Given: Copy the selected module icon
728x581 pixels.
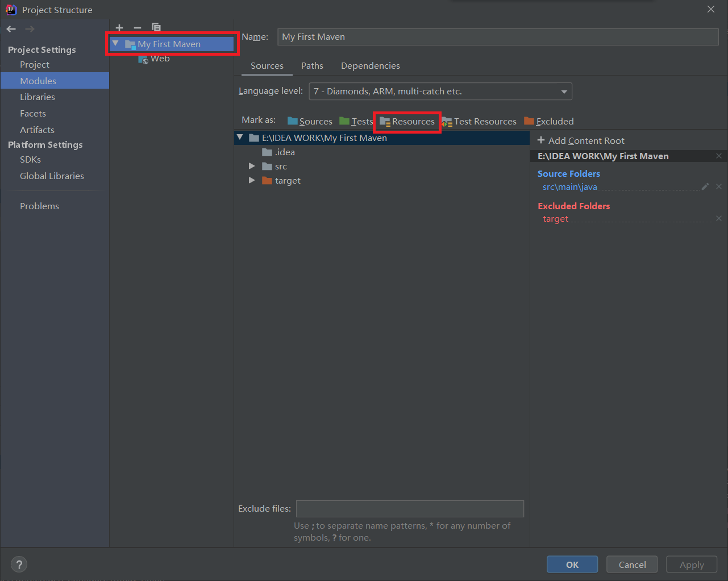Looking at the screenshot, I should click(x=156, y=27).
